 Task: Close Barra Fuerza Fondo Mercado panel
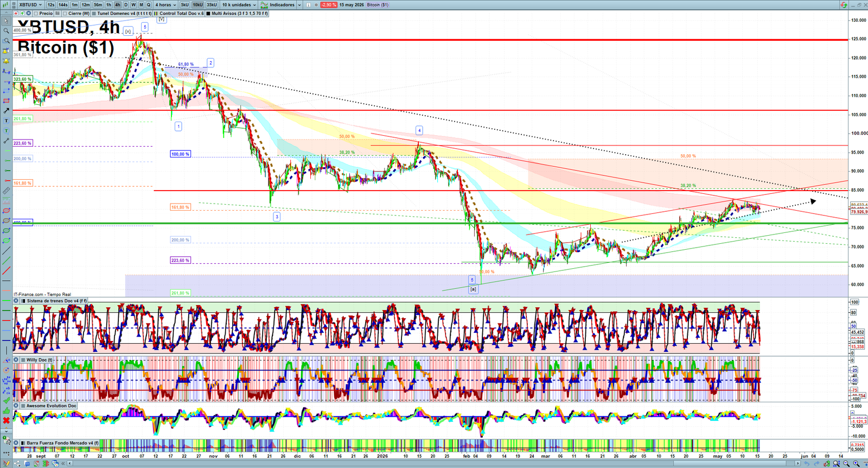pos(16,443)
